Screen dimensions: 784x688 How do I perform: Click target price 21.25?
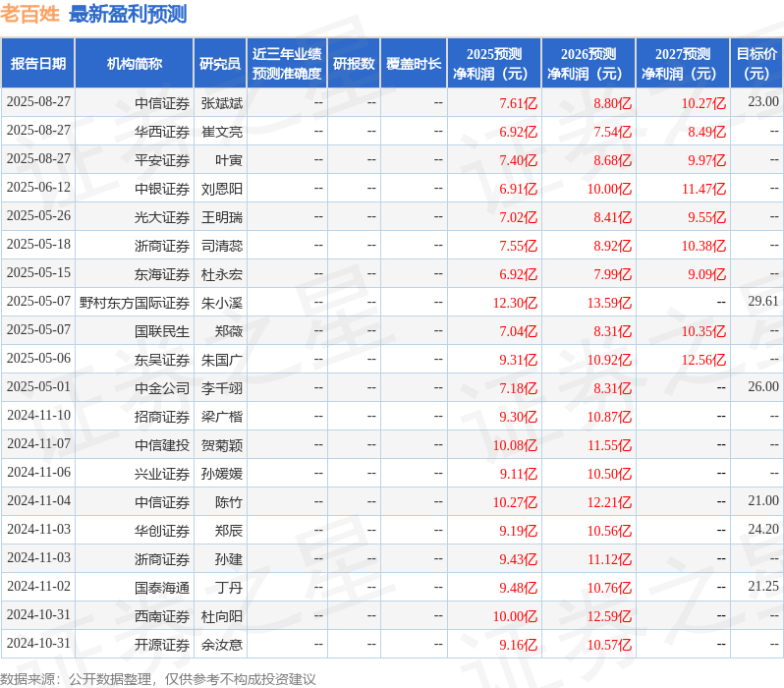(763, 587)
